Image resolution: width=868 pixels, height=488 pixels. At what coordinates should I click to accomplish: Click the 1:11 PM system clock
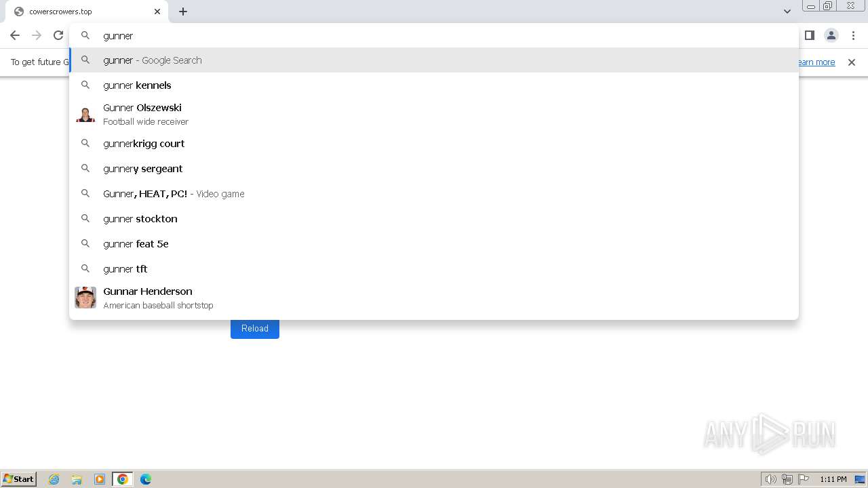[833, 479]
